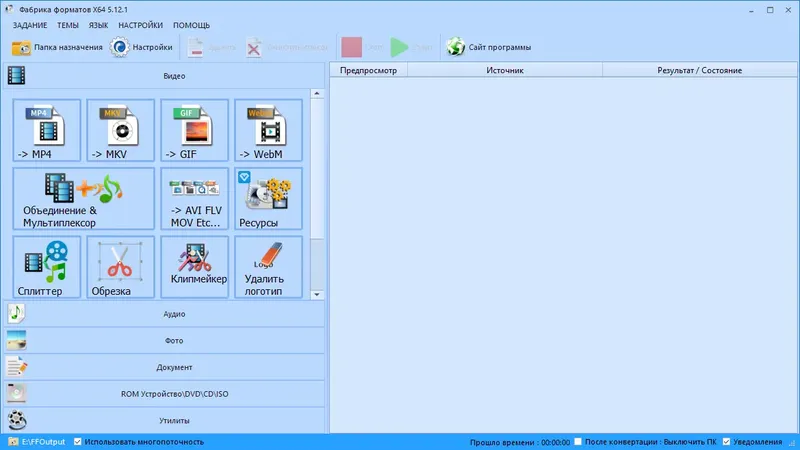
Task: Expand the Утилиты section
Action: click(x=164, y=420)
